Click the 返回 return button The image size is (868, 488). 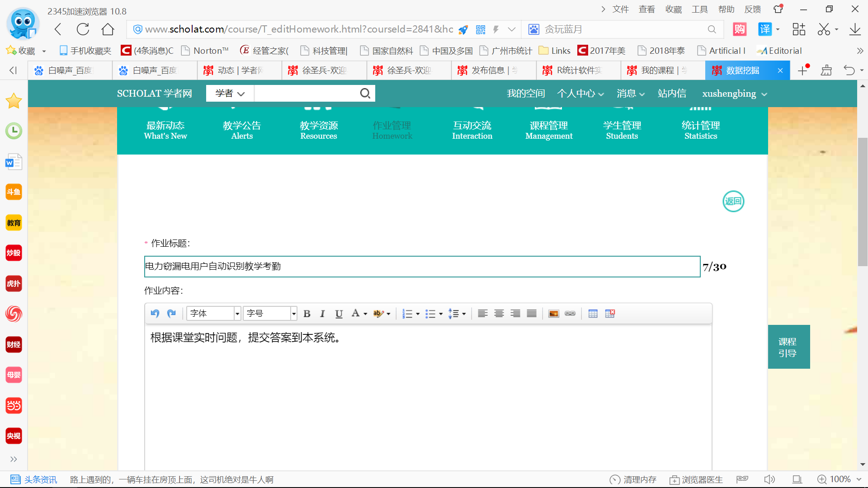coord(733,202)
